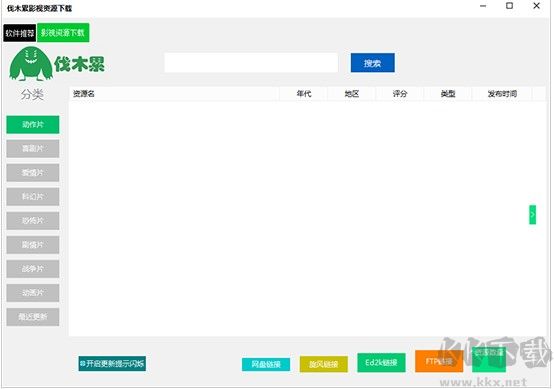Image resolution: width=554 pixels, height=389 pixels.
Task: Select the 战争片 category
Action: point(33,269)
